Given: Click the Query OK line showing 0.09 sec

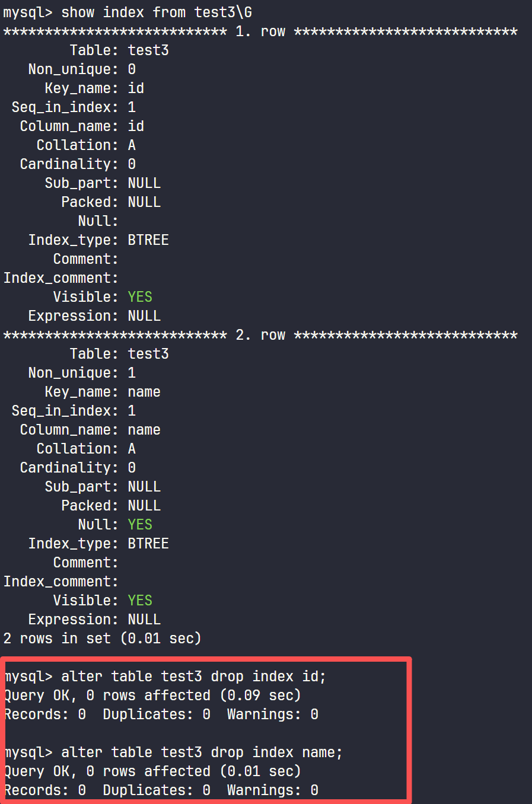Looking at the screenshot, I should click(152, 695).
